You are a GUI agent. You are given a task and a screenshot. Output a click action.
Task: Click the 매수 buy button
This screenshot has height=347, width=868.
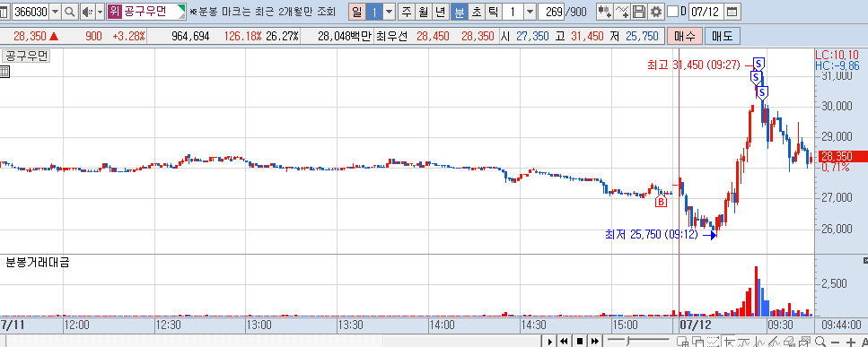tap(685, 37)
